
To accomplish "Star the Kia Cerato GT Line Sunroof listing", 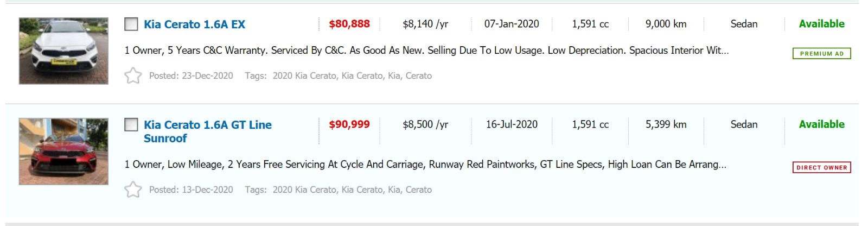I will [x=133, y=190].
